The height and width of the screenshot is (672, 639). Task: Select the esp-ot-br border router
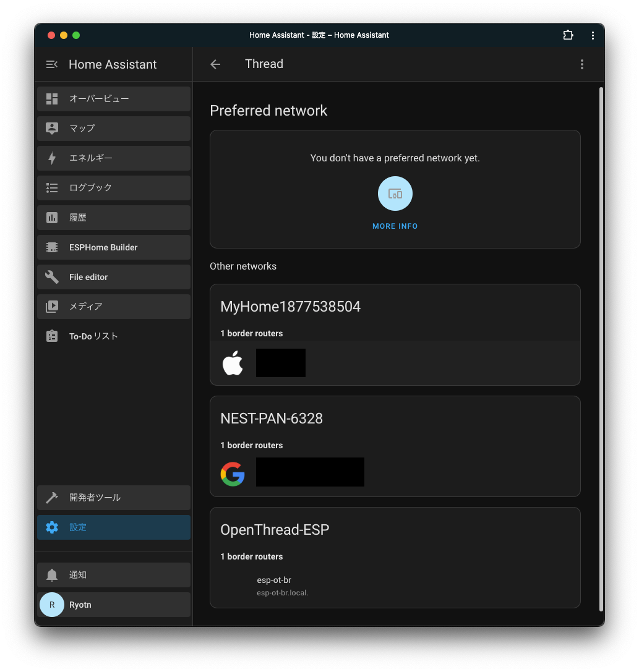(395, 586)
